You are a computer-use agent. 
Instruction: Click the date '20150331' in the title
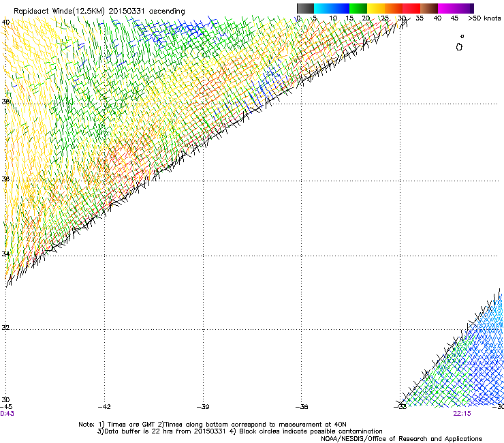pyautogui.click(x=126, y=11)
